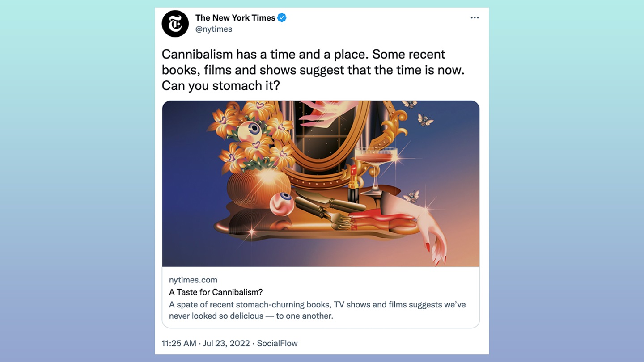The width and height of the screenshot is (644, 362).
Task: Click the eyeball lying on the table
Action: tap(282, 205)
